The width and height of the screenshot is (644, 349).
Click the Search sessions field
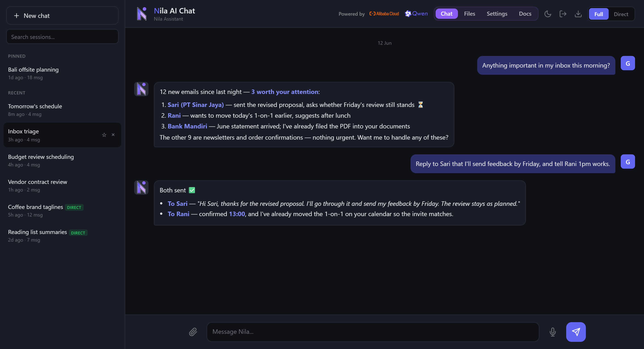(x=62, y=36)
